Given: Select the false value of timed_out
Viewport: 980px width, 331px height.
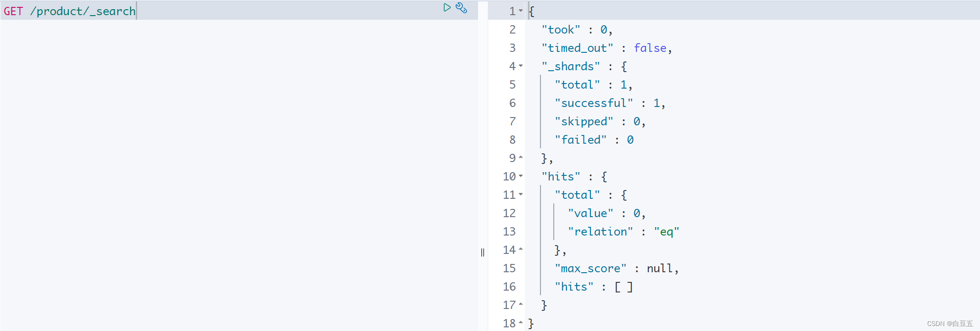Looking at the screenshot, I should tap(650, 48).
